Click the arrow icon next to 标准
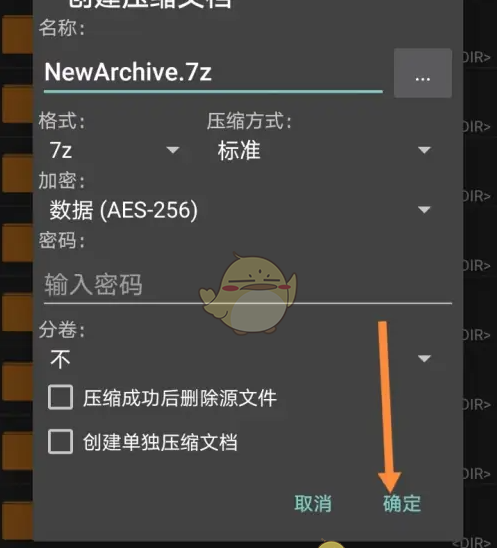This screenshot has height=548, width=497. click(424, 150)
